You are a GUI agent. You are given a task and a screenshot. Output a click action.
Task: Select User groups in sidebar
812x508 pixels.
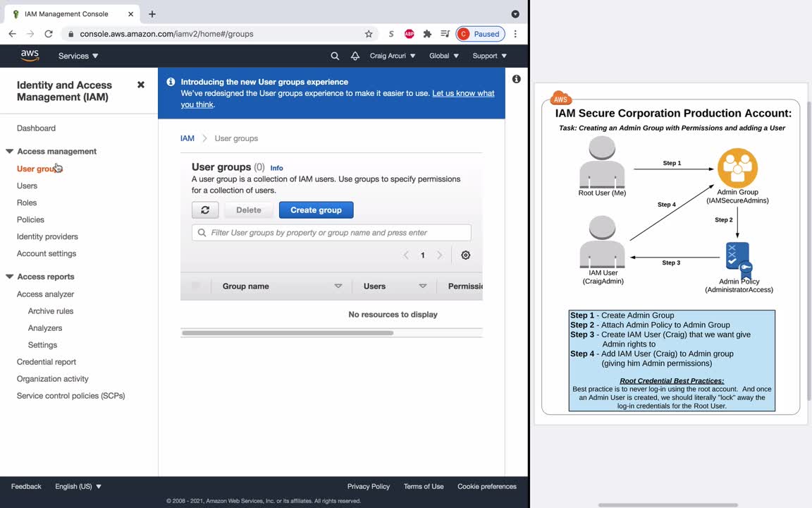pyautogui.click(x=39, y=169)
